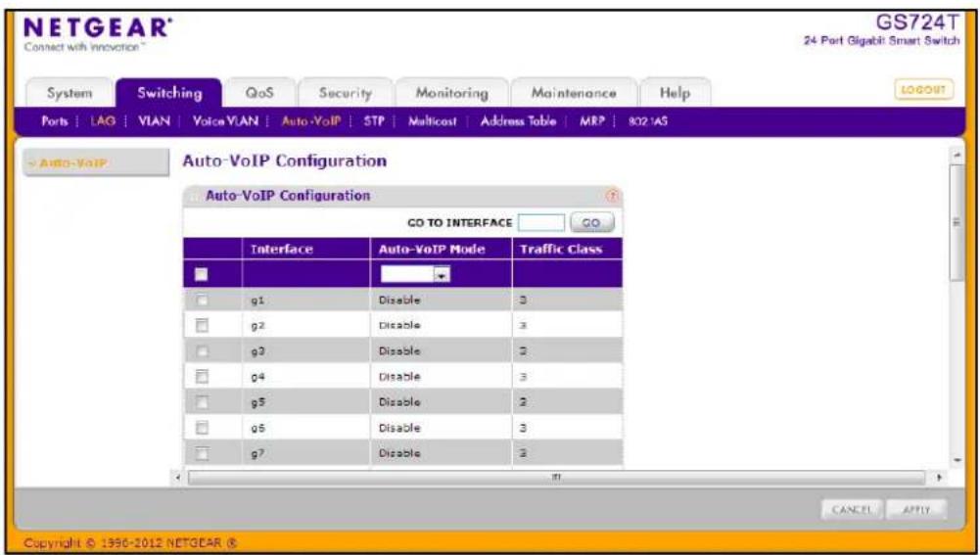Viewport: 980px width, 555px height.
Task: Go to the Maintenance tab
Action: [x=574, y=93]
